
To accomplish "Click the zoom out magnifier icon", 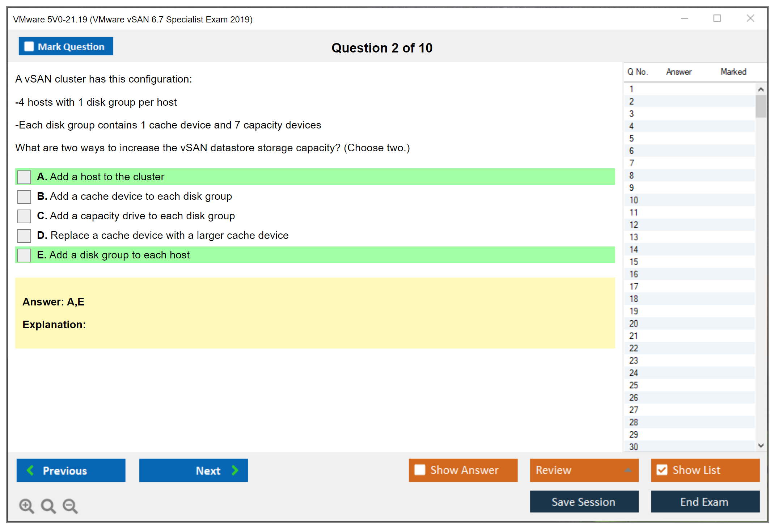I will click(70, 506).
